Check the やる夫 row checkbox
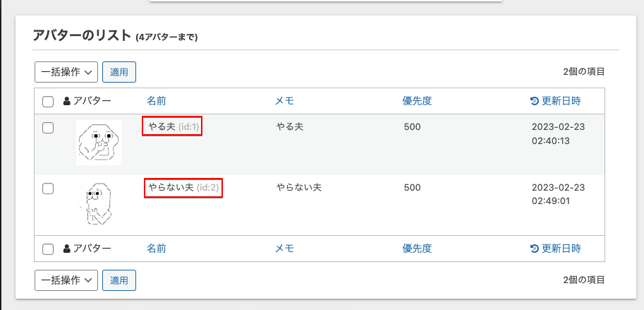 tap(48, 129)
